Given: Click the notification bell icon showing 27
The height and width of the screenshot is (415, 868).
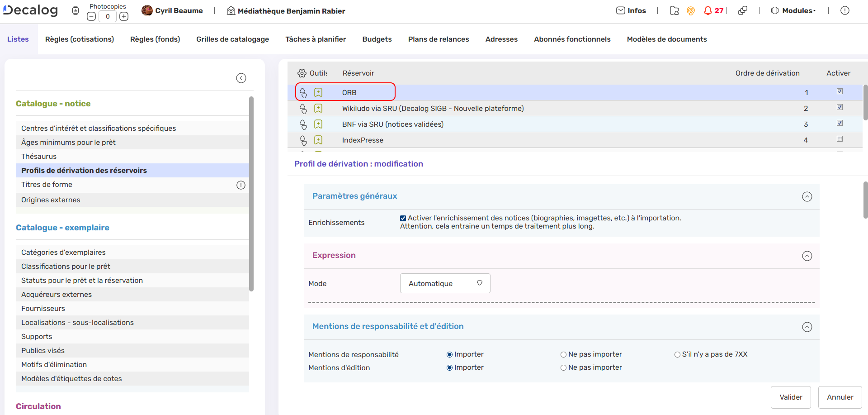Looking at the screenshot, I should click(708, 10).
